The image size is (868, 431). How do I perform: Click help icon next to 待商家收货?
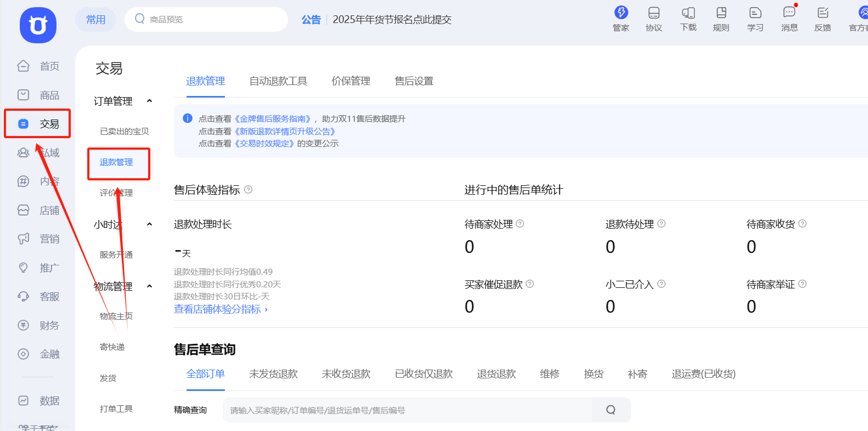coord(802,224)
